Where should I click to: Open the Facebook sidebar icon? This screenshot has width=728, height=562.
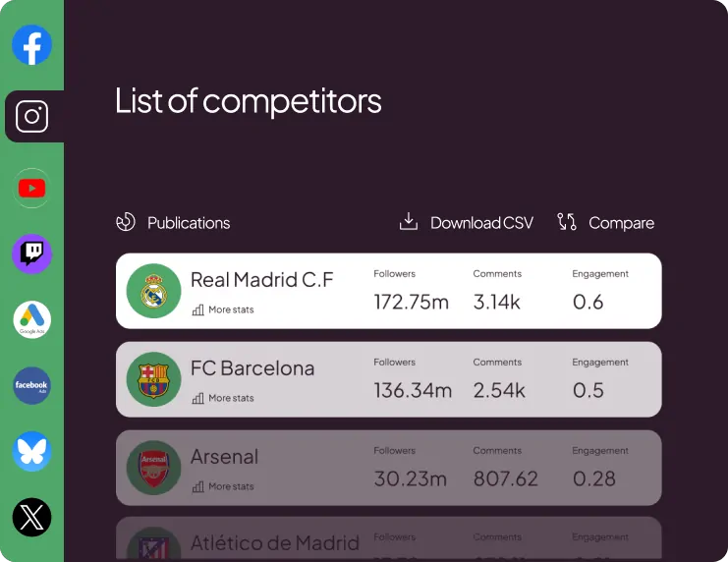point(31,45)
